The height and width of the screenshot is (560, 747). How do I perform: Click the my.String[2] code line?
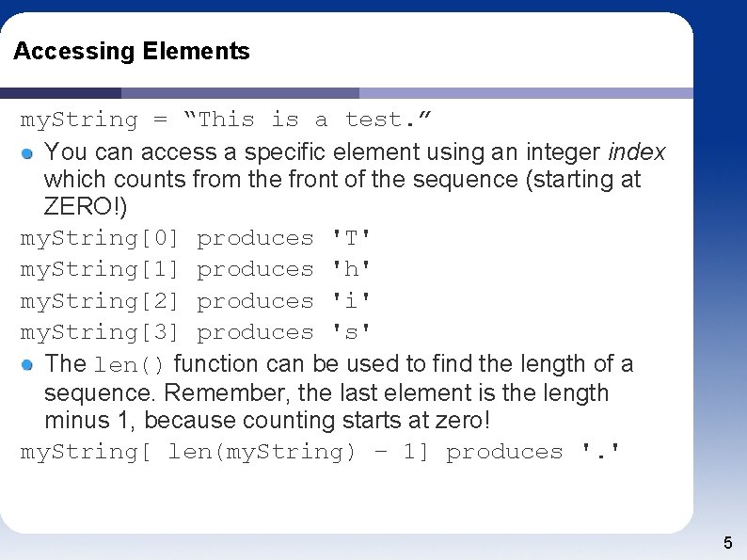coord(196,301)
